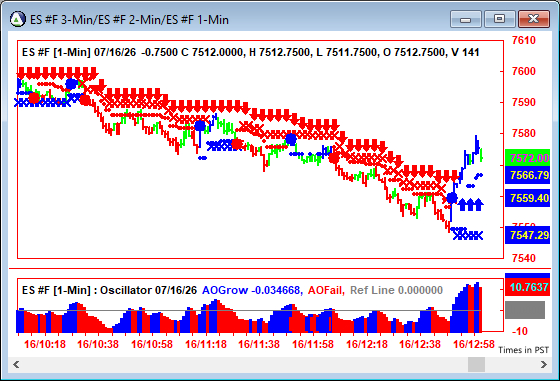This screenshot has width=560, height=381.
Task: Click the AOFail legend text
Action: (326, 290)
